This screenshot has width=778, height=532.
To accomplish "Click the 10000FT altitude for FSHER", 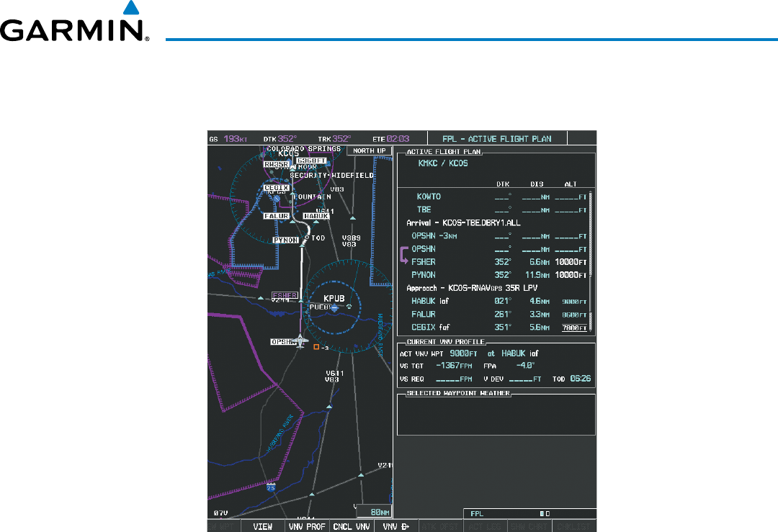I will pyautogui.click(x=571, y=262).
